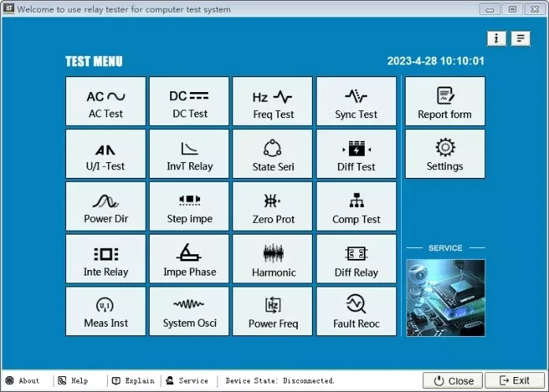Screen dimensions: 549x392
Task: Click the date and time display
Action: (x=436, y=61)
